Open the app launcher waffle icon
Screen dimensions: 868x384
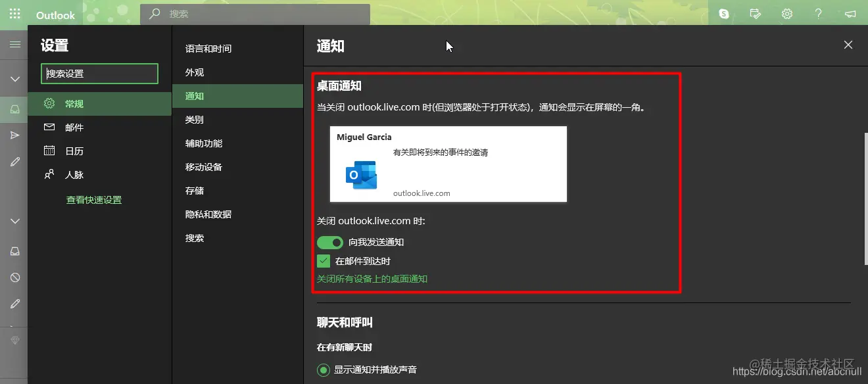point(14,13)
